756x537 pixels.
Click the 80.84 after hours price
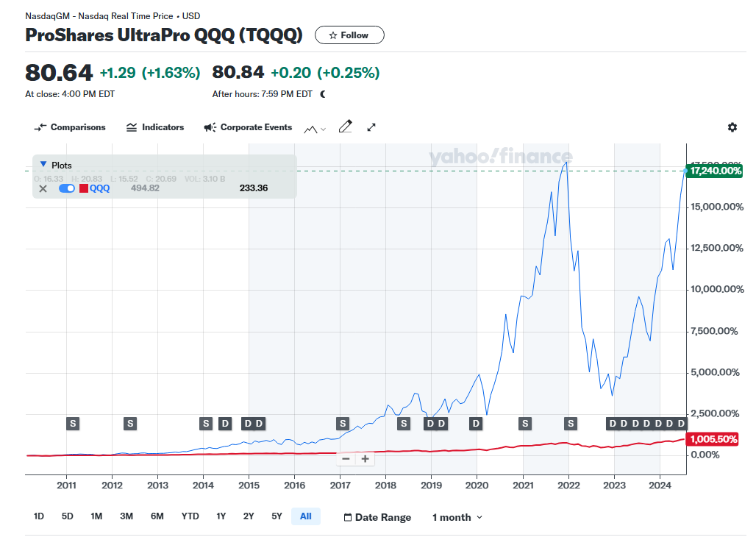[x=238, y=72]
